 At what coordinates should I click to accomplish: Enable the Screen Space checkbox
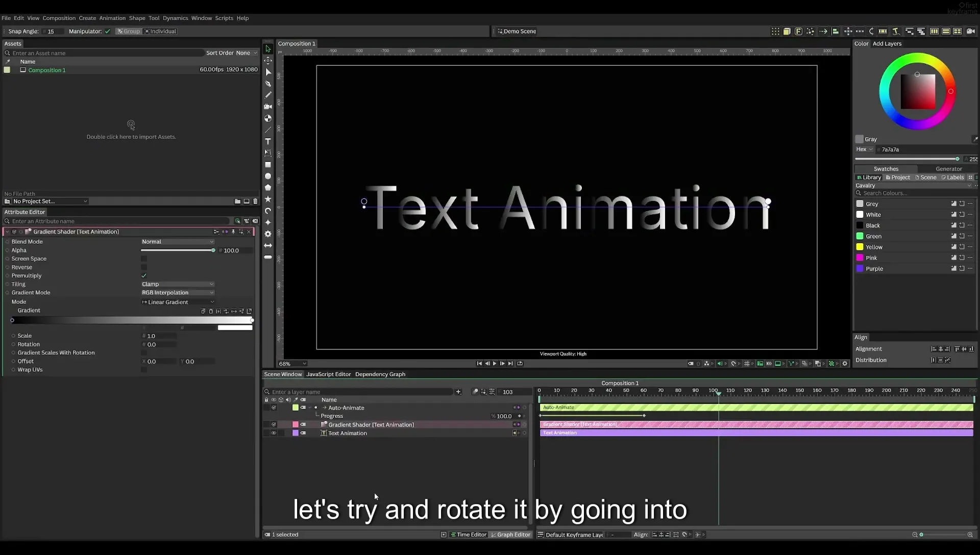(144, 259)
